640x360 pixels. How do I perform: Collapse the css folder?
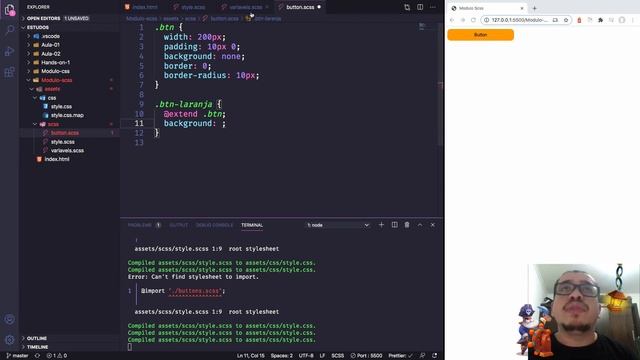51,98
